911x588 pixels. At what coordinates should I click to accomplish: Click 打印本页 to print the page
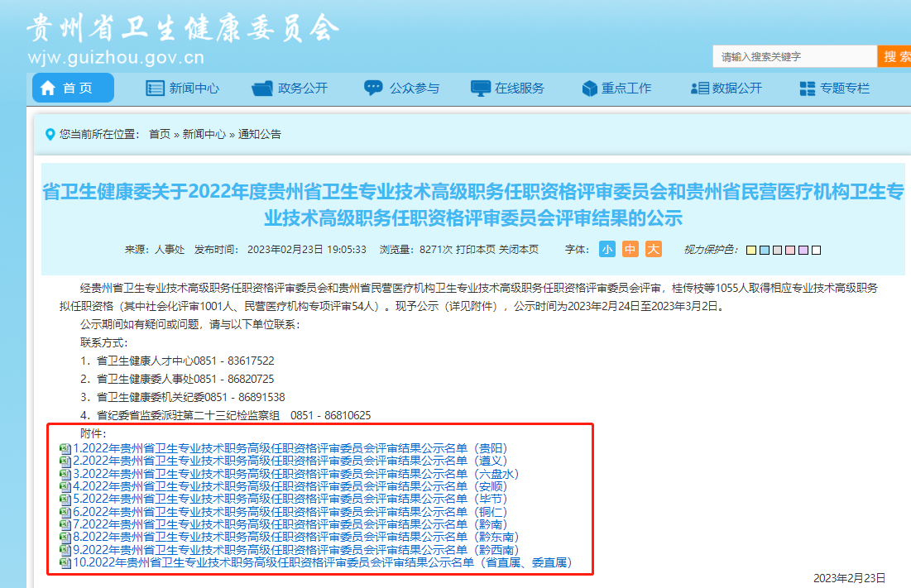coord(475,249)
